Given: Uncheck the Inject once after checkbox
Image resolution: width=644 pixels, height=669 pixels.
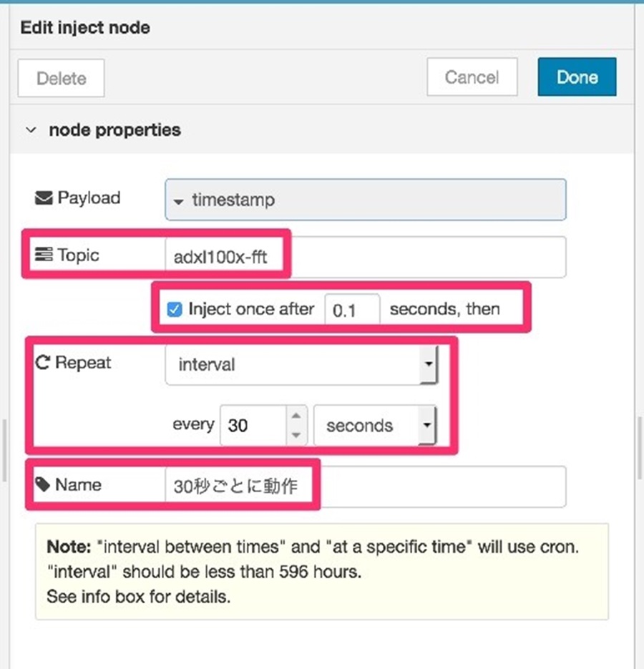Looking at the screenshot, I should [174, 309].
